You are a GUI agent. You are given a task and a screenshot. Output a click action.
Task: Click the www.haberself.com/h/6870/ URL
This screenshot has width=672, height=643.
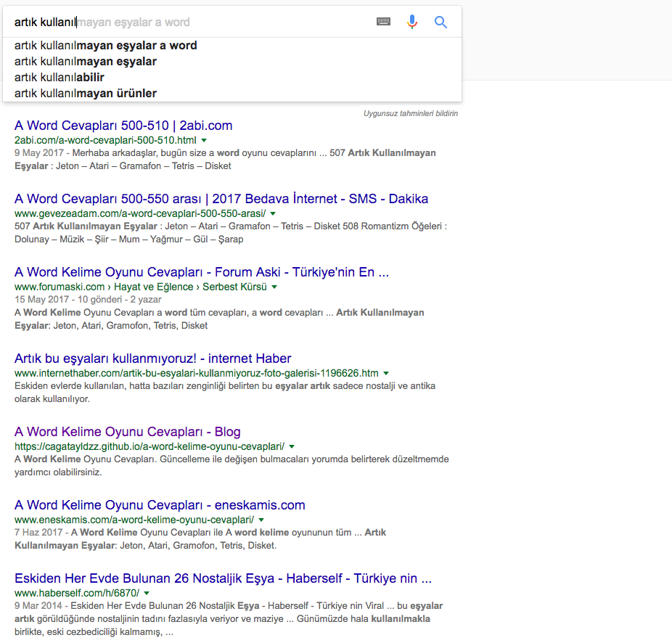[x=77, y=593]
